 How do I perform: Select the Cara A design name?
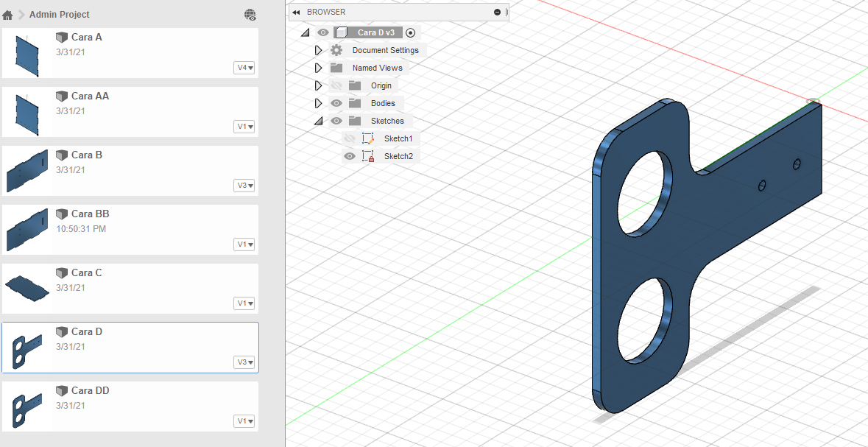(x=86, y=37)
